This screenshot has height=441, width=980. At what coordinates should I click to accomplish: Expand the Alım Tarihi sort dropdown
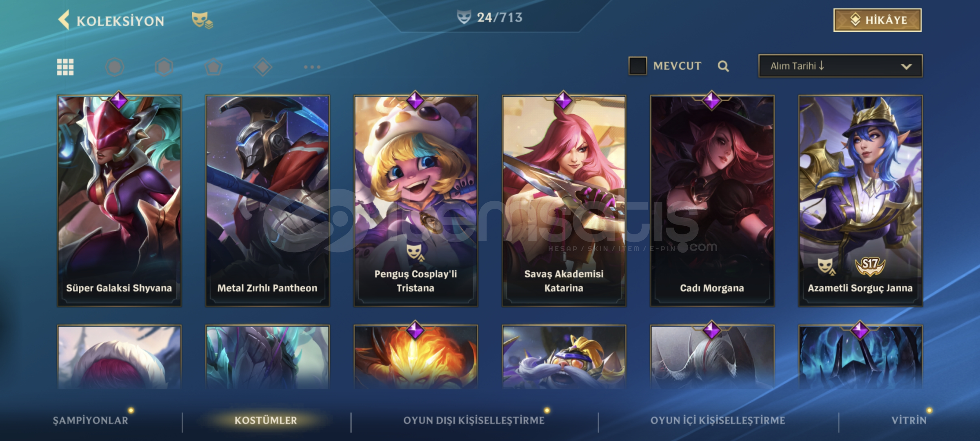840,66
